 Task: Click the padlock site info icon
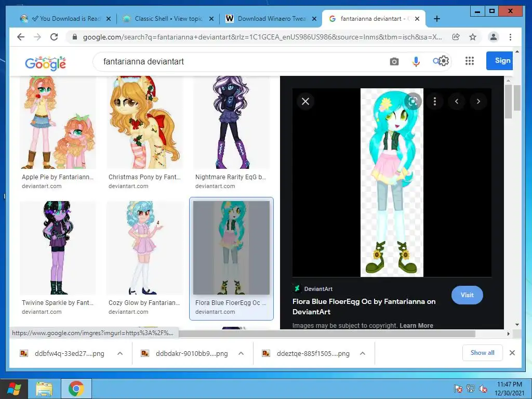(x=75, y=37)
